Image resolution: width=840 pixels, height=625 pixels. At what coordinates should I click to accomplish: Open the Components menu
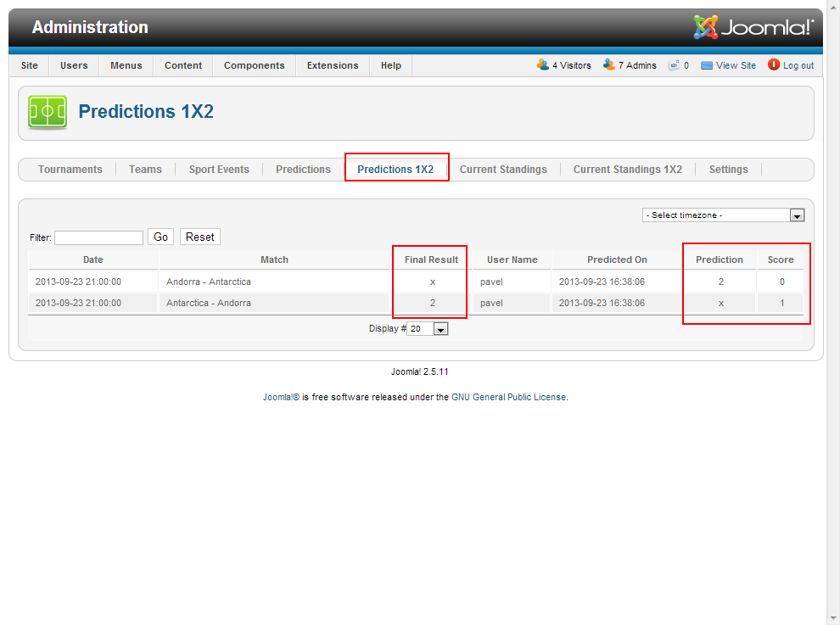coord(255,65)
